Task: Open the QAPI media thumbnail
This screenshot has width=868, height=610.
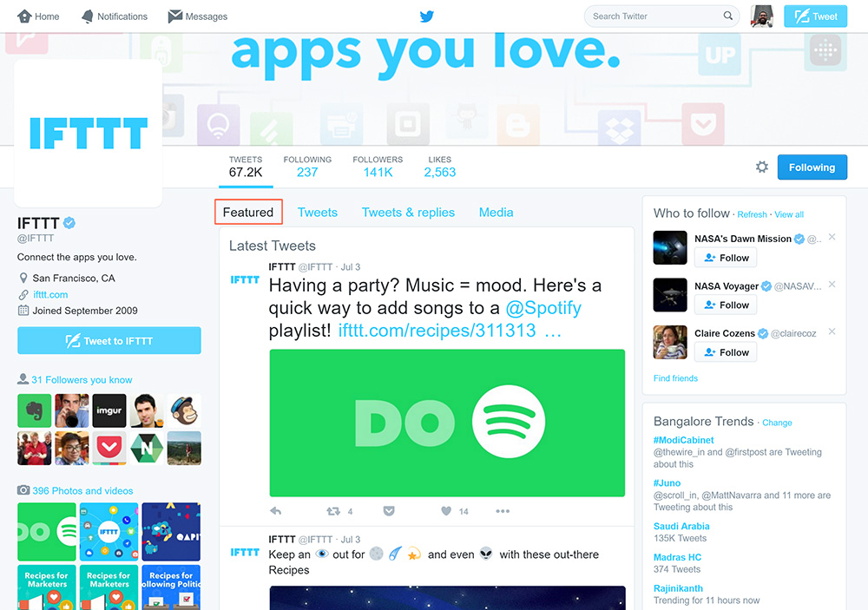Action: click(171, 532)
